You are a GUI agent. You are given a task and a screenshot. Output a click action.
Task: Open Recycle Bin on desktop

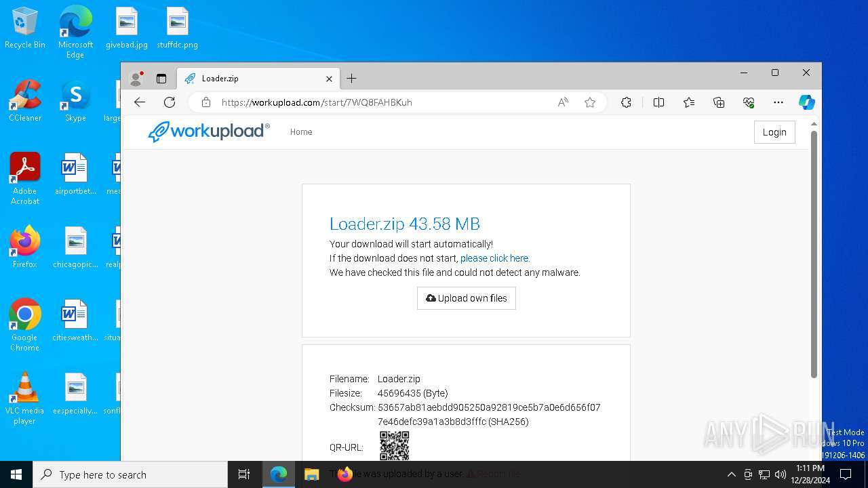pos(25,28)
